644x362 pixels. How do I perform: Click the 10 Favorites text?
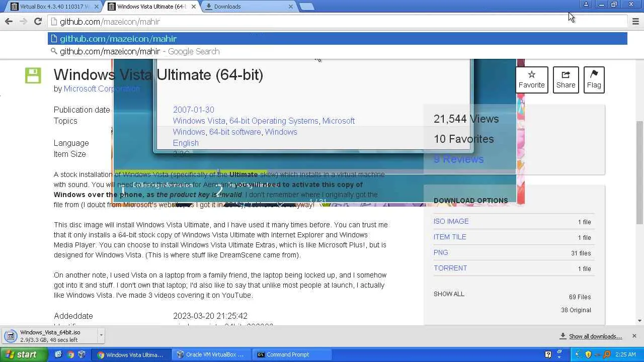click(464, 139)
